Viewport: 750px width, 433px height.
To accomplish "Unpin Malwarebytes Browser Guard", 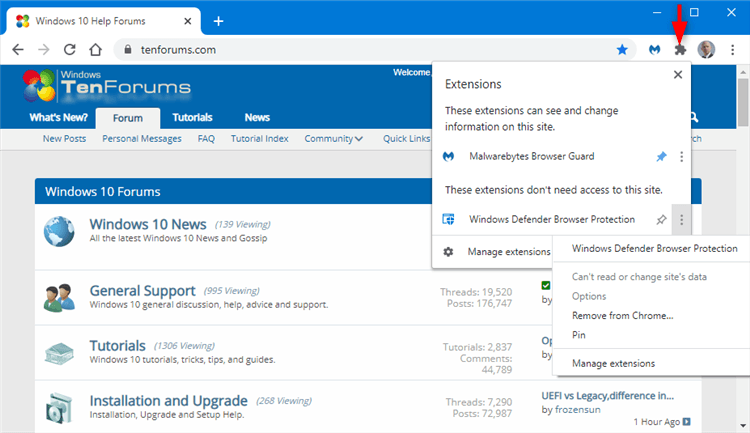I will click(x=661, y=156).
